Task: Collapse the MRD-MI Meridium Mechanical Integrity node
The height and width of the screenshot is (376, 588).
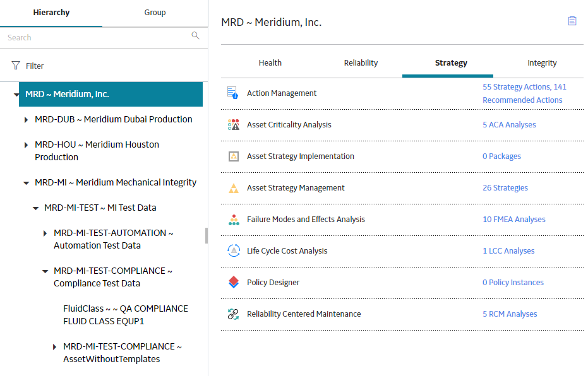Action: 27,183
